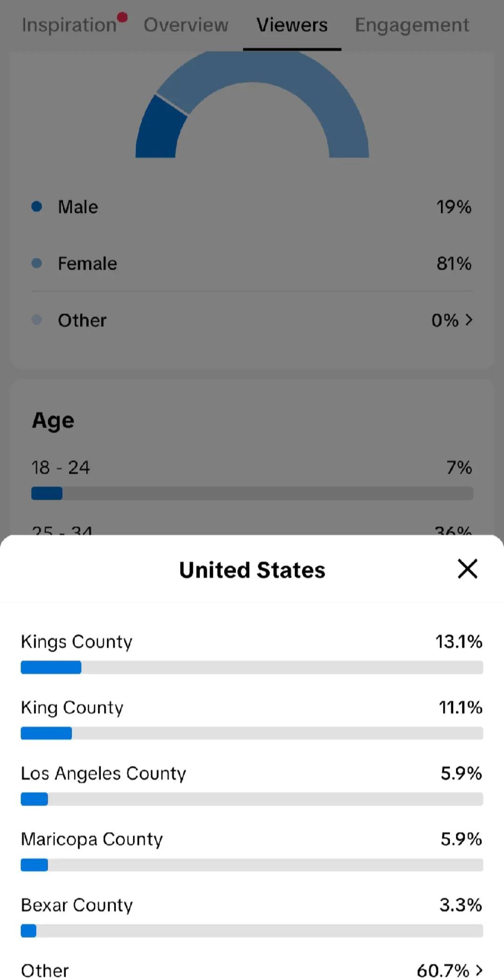The height and width of the screenshot is (980, 504).
Task: Select the Viewers tab
Action: pyautogui.click(x=292, y=25)
